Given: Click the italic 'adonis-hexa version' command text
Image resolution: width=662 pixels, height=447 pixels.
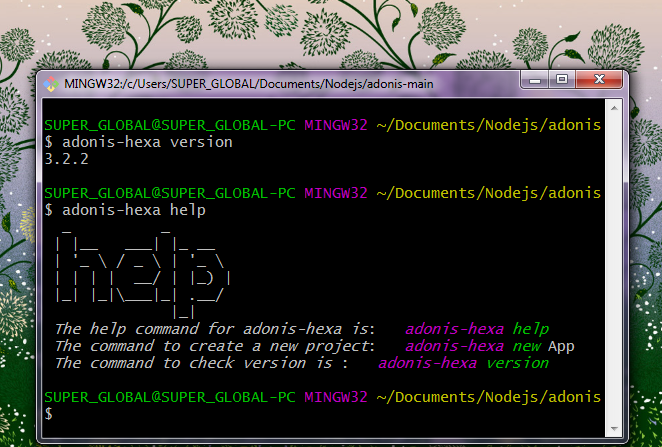Looking at the screenshot, I should click(464, 363).
